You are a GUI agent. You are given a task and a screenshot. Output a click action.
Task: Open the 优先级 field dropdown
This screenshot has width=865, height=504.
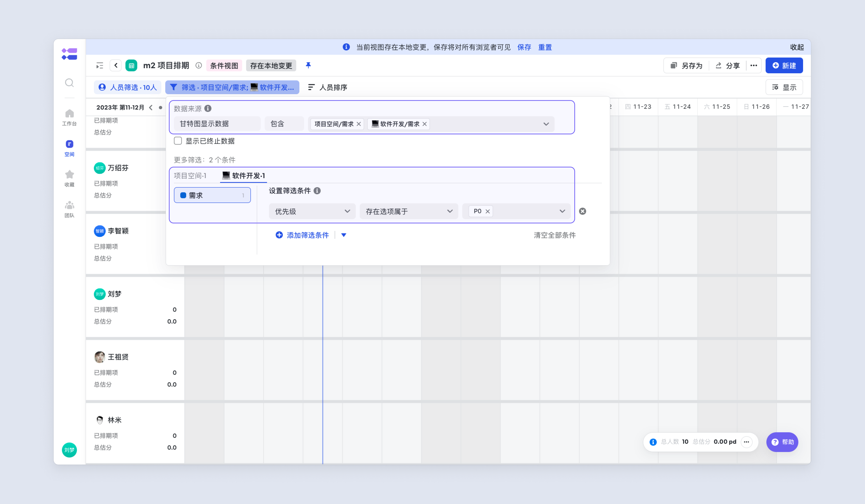click(312, 211)
